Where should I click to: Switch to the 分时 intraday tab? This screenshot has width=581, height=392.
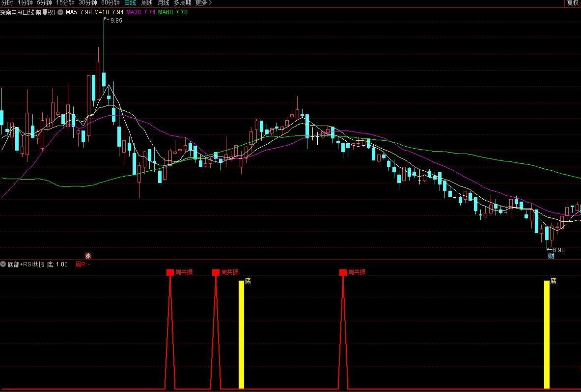click(7, 3)
